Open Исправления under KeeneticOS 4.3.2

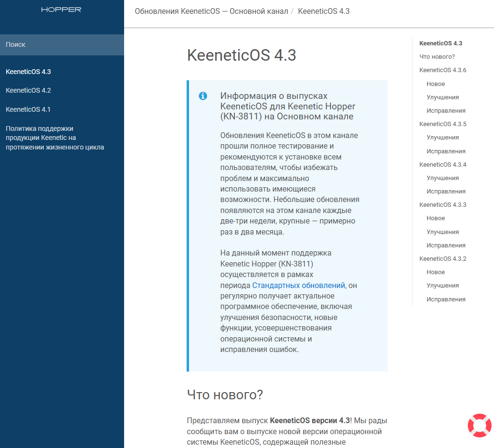(x=446, y=299)
